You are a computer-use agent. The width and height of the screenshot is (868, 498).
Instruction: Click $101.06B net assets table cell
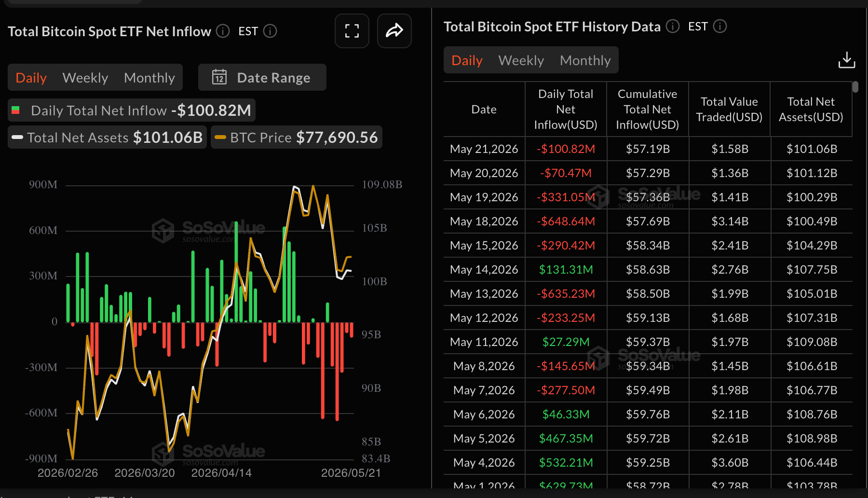(x=812, y=149)
